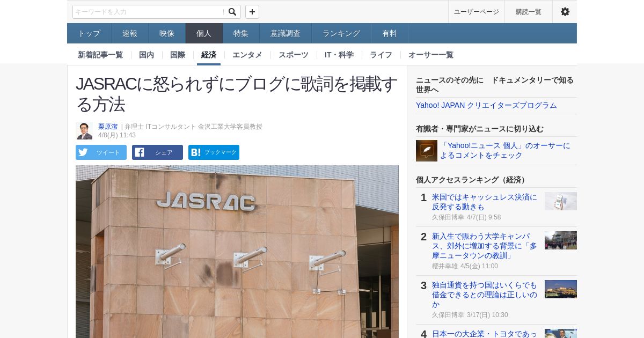This screenshot has height=338, width=644.
Task: Click the article headline JASRACに怒られずに
Action: [x=237, y=94]
